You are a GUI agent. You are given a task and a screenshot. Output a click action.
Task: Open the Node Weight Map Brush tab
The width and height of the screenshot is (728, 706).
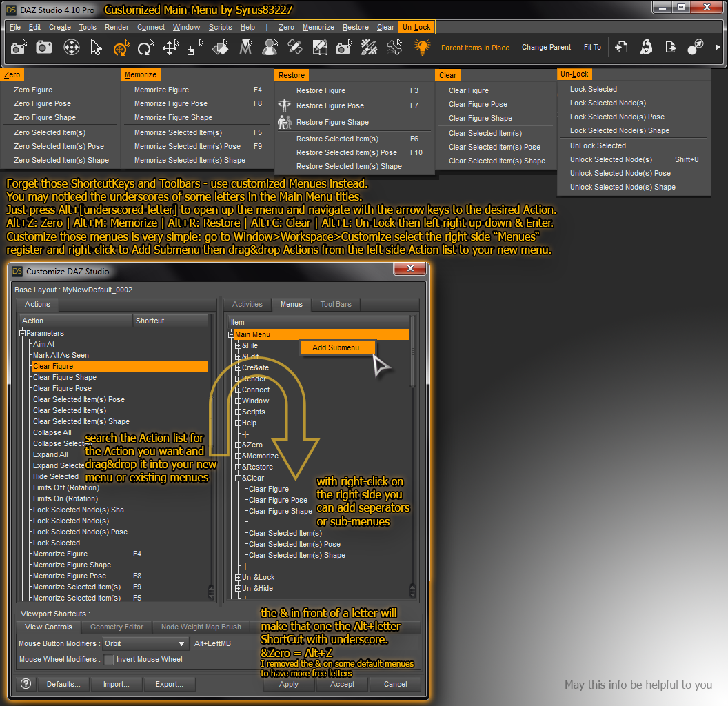click(x=201, y=627)
